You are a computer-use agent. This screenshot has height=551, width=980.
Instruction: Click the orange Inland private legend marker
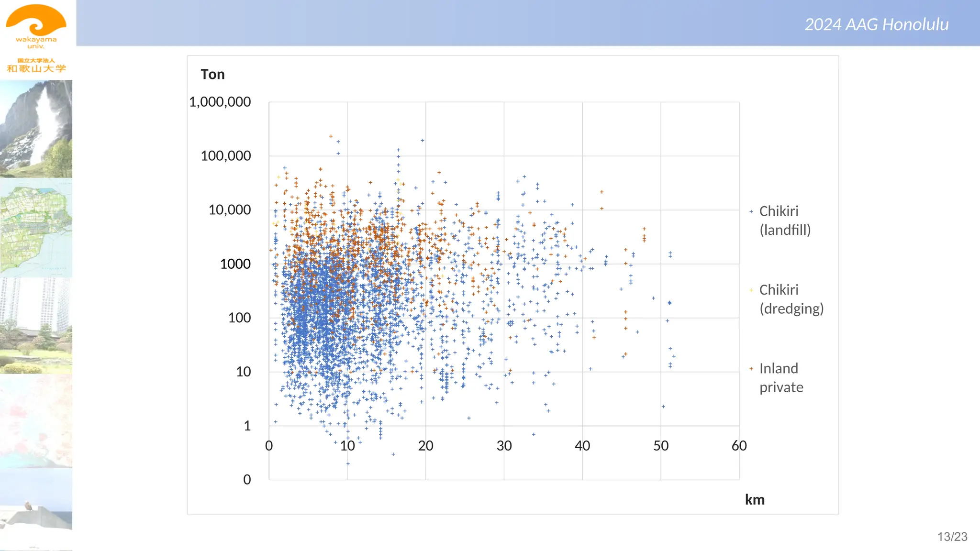point(751,369)
